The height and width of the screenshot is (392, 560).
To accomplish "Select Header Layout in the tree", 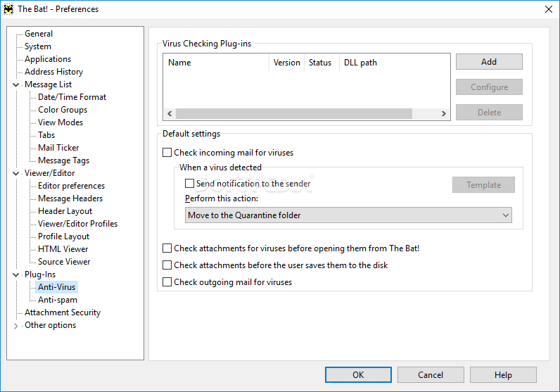I will coord(65,211).
